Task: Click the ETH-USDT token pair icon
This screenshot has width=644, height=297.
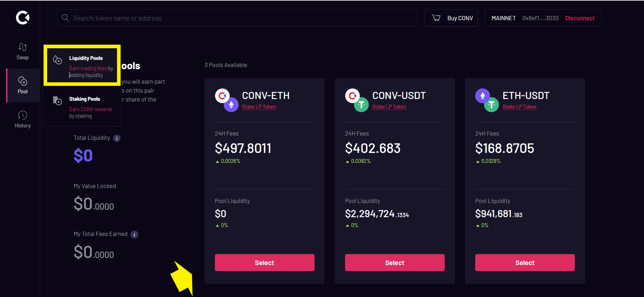Action: point(487,100)
